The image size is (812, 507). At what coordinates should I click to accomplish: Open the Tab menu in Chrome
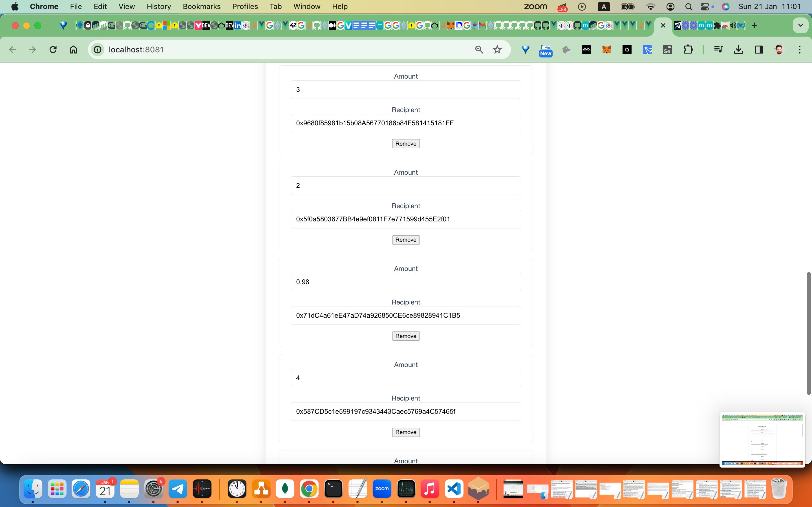pyautogui.click(x=275, y=6)
